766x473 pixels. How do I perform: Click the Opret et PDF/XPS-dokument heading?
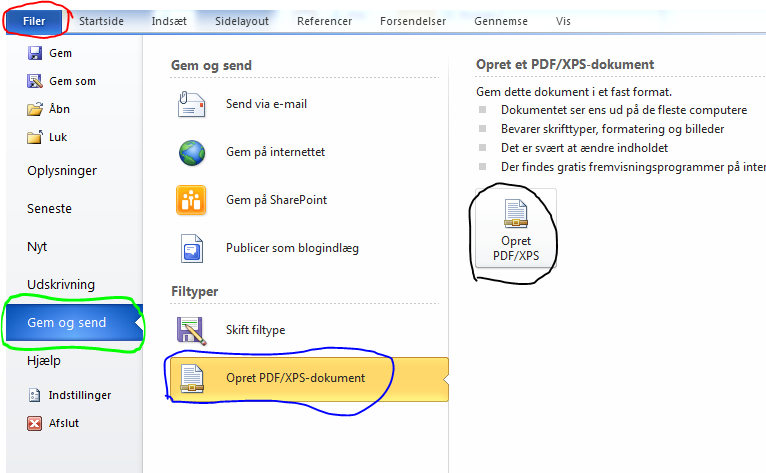click(565, 64)
